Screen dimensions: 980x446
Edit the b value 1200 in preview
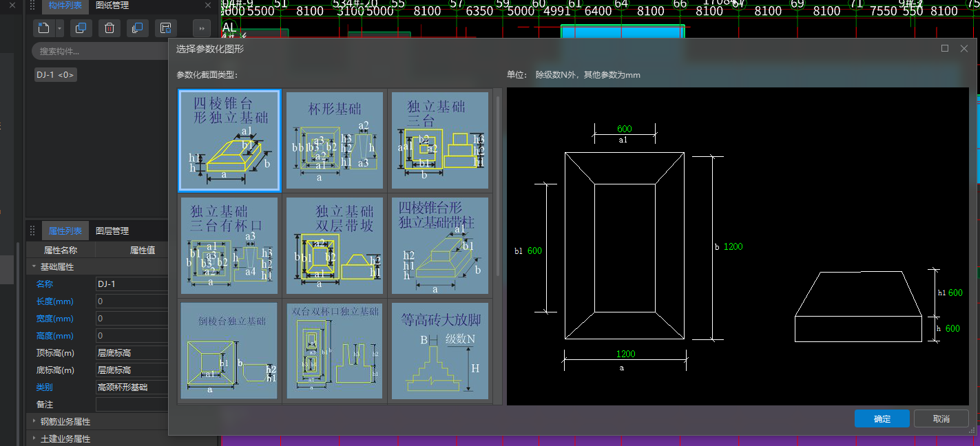pyautogui.click(x=733, y=246)
